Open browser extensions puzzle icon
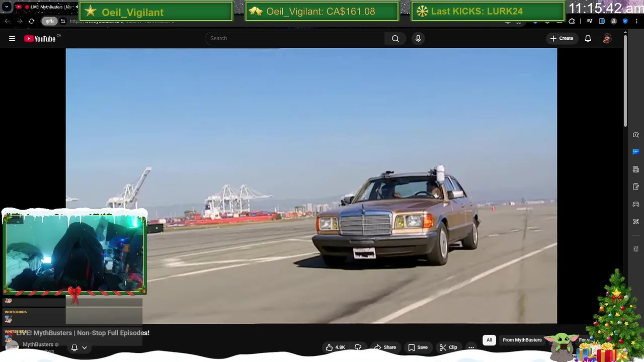 coord(572,21)
